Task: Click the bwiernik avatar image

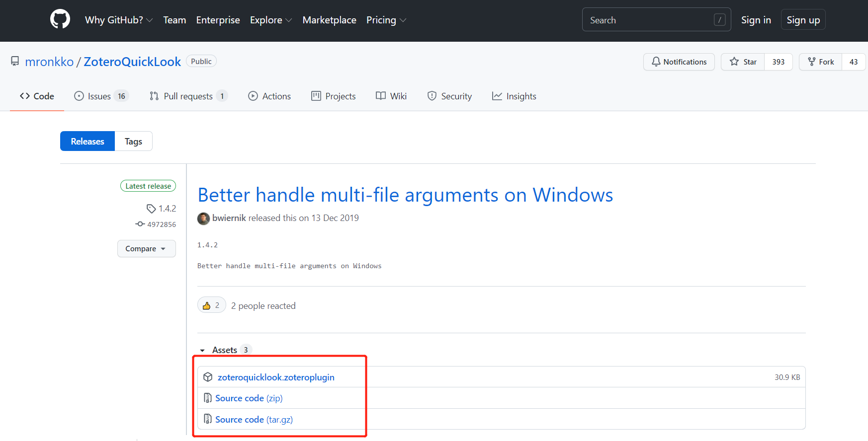Action: [203, 219]
